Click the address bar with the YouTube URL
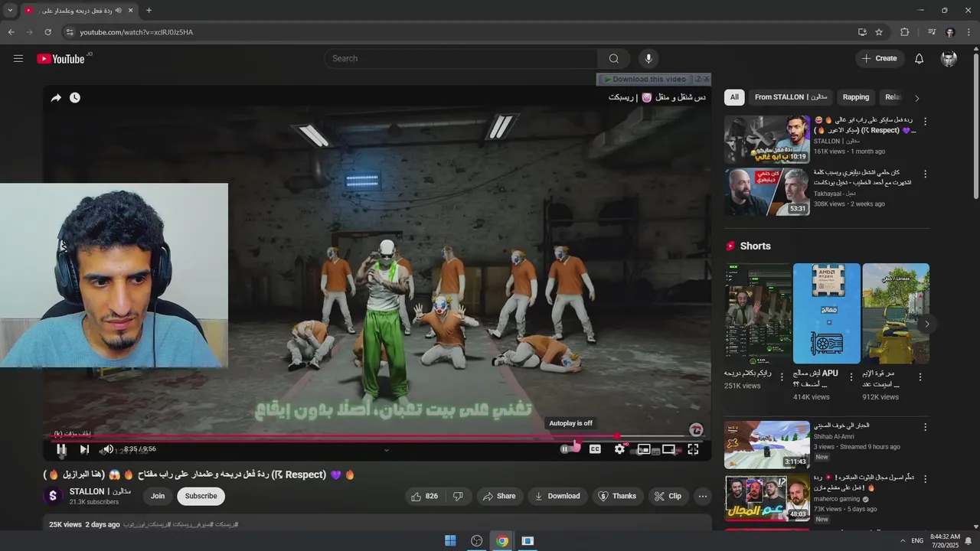This screenshot has height=551, width=980. click(x=459, y=32)
